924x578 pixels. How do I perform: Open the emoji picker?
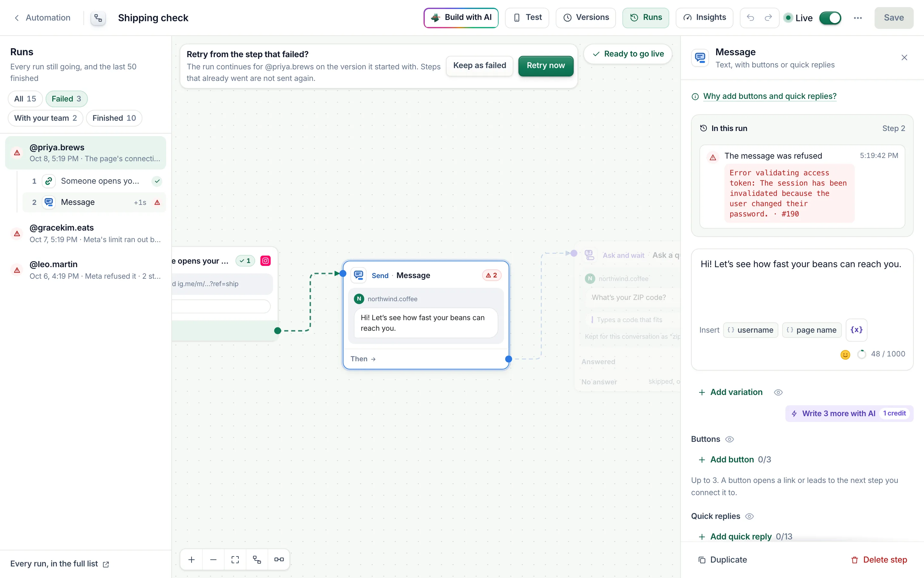click(x=845, y=355)
